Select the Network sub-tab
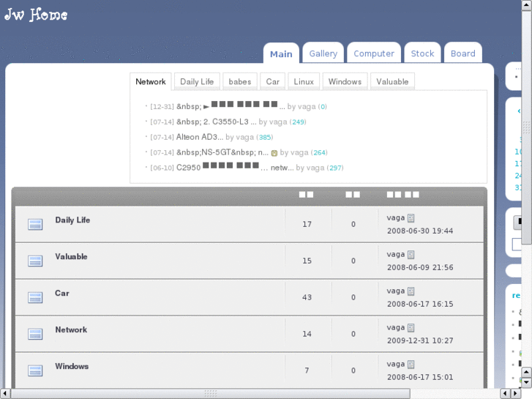This screenshot has height=399, width=532. click(x=151, y=81)
